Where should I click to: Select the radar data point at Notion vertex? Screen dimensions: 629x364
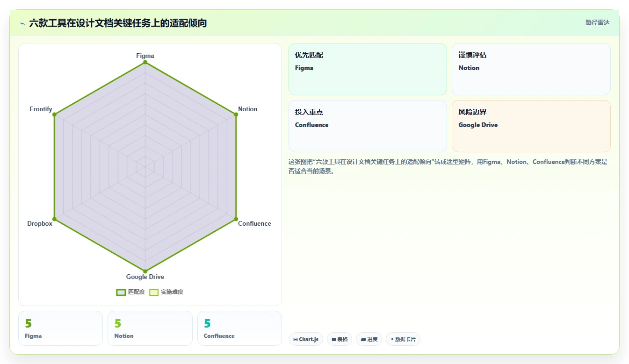236,114
